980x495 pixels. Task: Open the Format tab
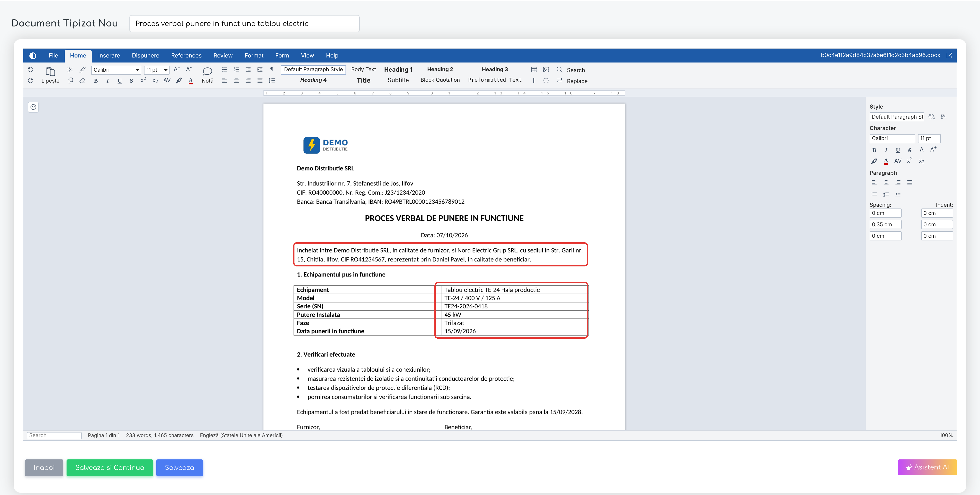tap(254, 55)
